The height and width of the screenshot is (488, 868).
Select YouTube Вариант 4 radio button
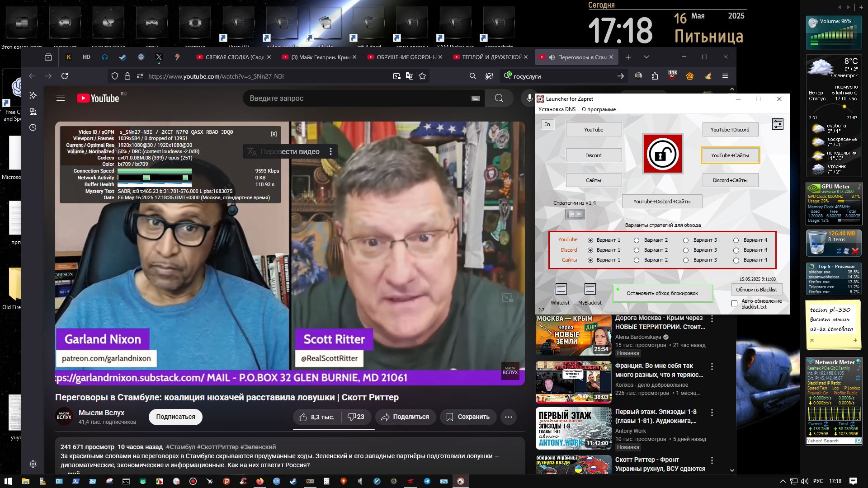point(736,240)
